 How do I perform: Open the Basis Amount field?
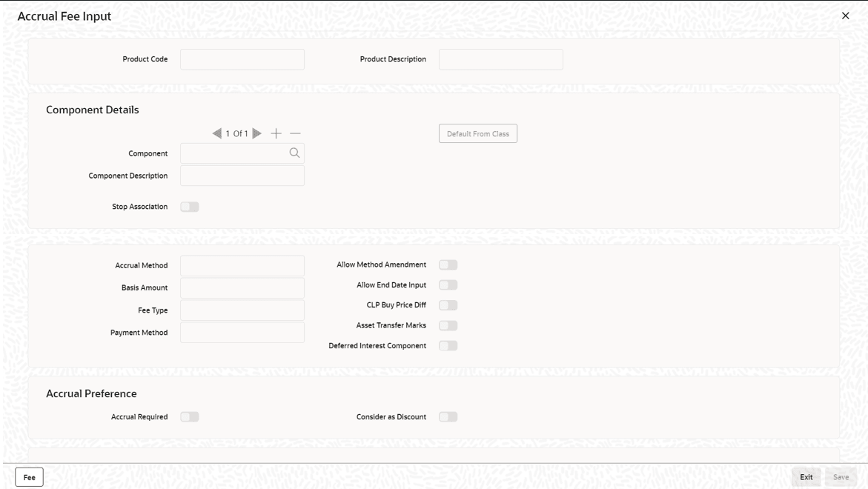pos(242,287)
